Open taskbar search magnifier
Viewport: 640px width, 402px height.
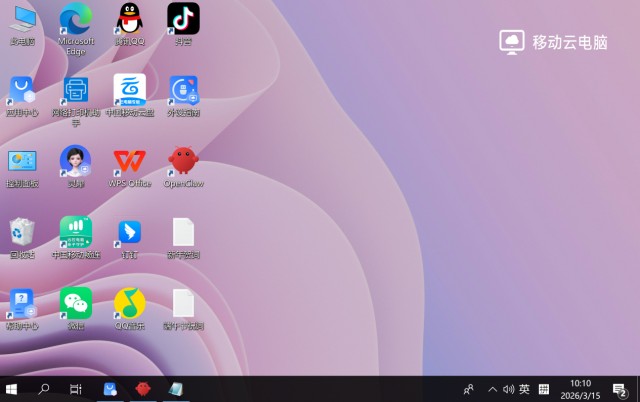[x=44, y=389]
